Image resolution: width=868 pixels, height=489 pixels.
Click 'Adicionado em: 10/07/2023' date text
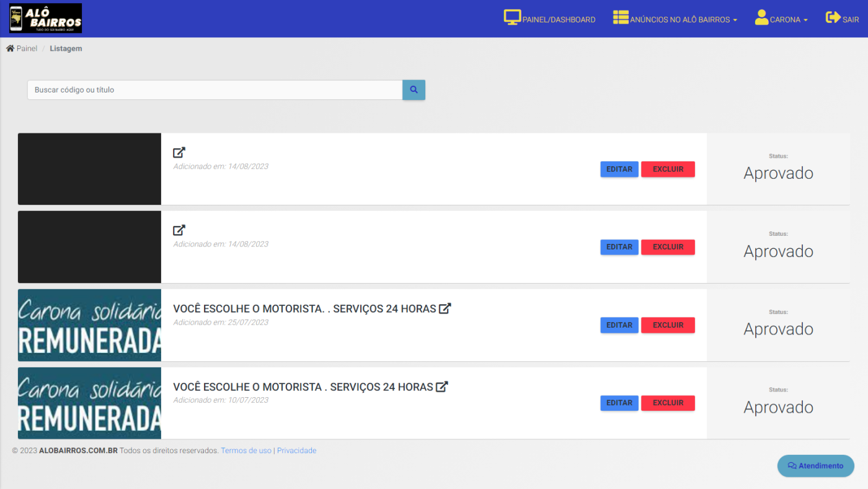click(221, 400)
